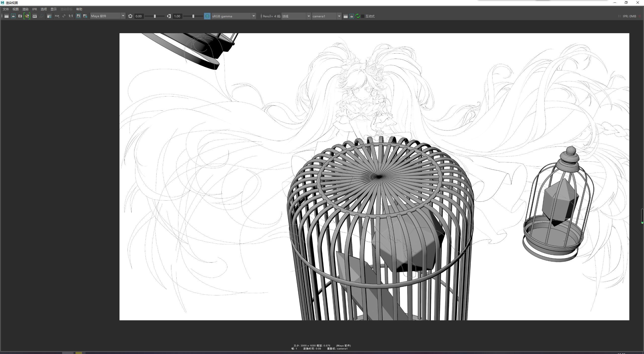Open the IPR menu
This screenshot has height=354, width=644.
[35, 9]
